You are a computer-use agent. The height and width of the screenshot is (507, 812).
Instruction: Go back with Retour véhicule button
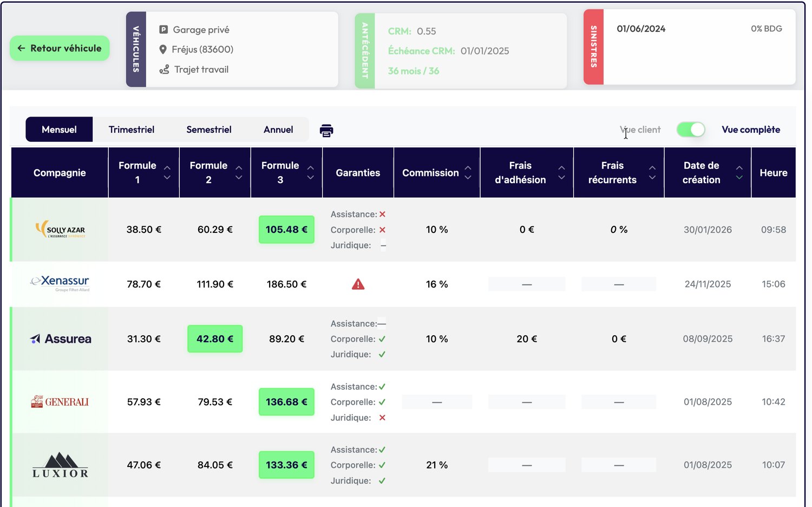[x=60, y=48]
